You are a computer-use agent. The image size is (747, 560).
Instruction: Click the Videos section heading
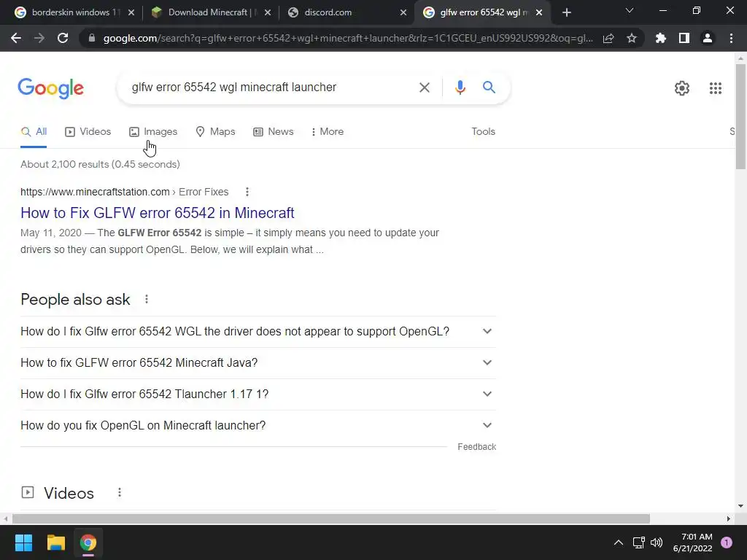point(69,493)
